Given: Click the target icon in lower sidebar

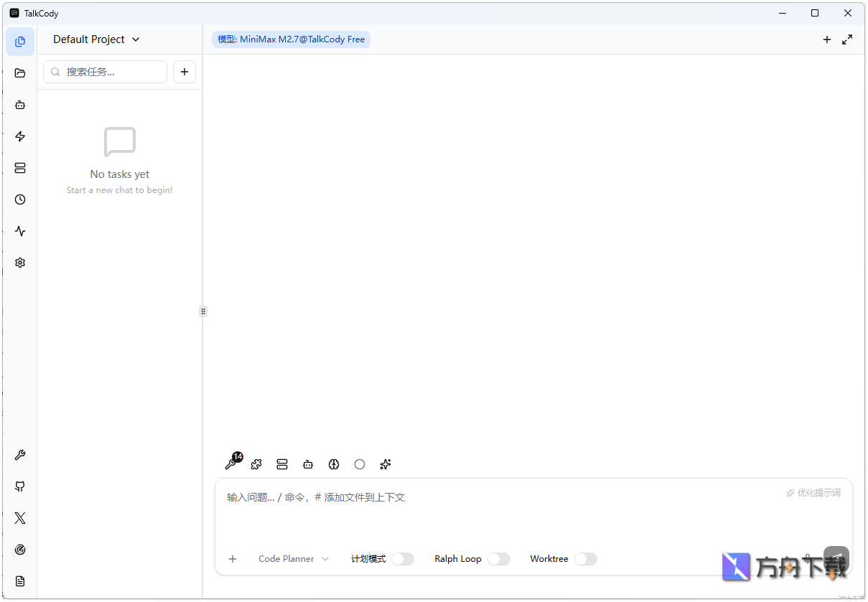Looking at the screenshot, I should click(x=20, y=550).
